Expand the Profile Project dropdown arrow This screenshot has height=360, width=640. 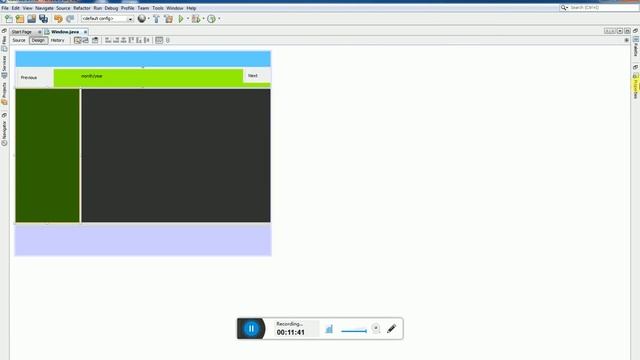(x=219, y=19)
